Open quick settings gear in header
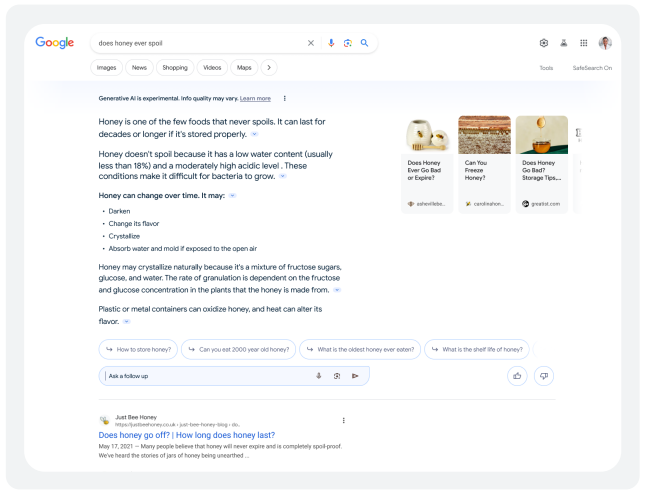The width and height of the screenshot is (646, 499). pyautogui.click(x=544, y=43)
